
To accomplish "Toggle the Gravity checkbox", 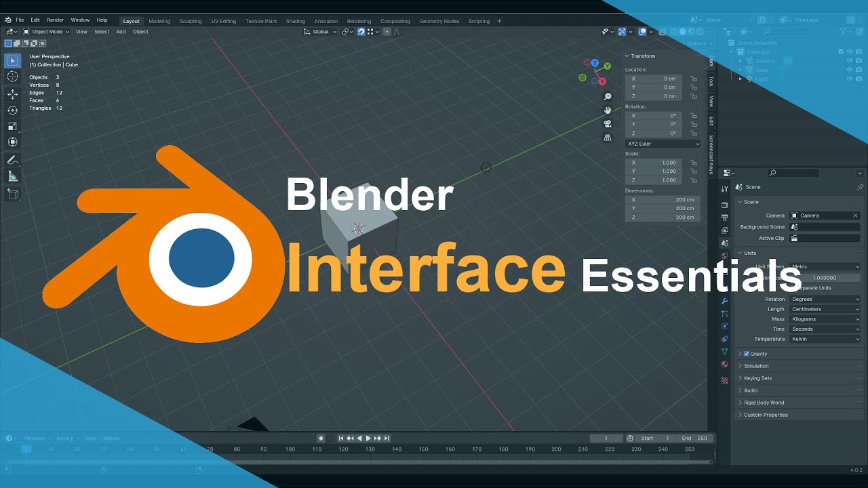I will pyautogui.click(x=747, y=354).
